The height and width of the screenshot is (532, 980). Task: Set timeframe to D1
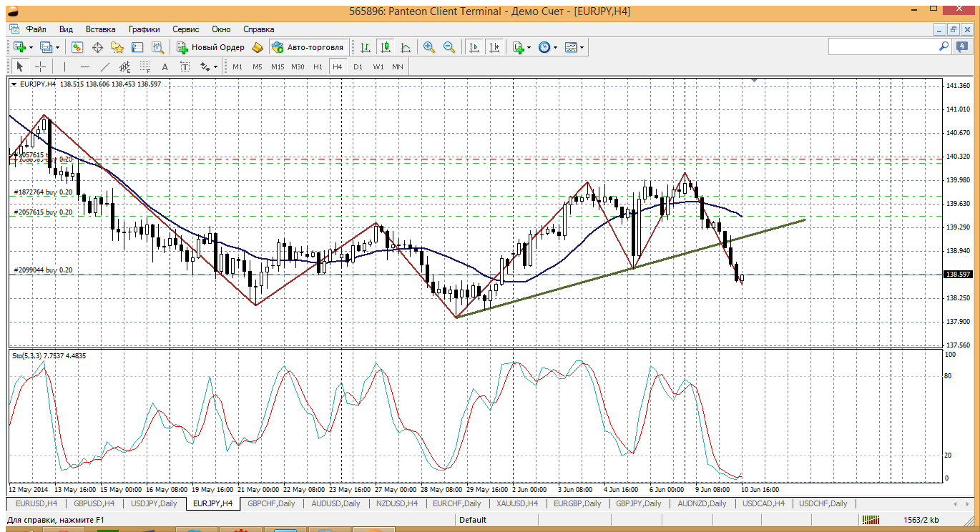pyautogui.click(x=358, y=66)
